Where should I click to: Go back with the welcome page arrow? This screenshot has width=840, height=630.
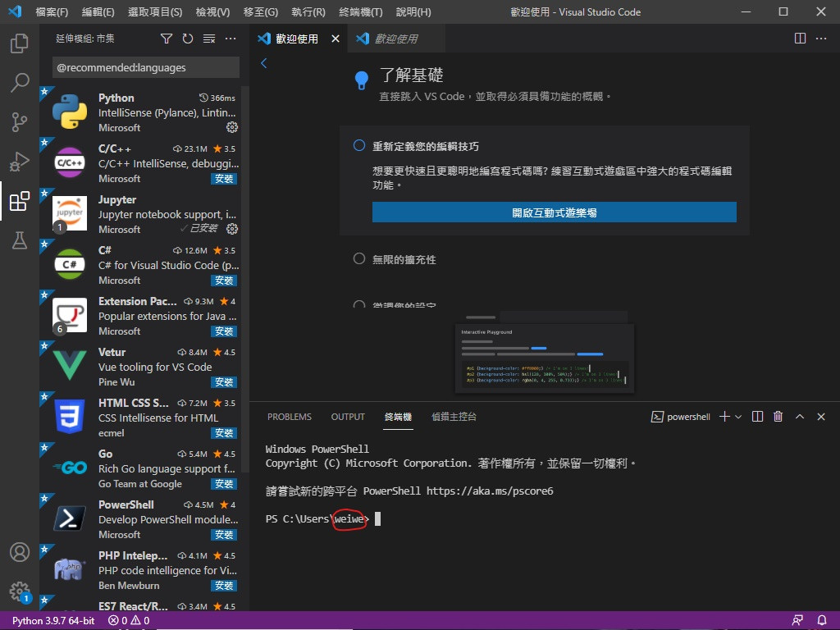coord(263,63)
